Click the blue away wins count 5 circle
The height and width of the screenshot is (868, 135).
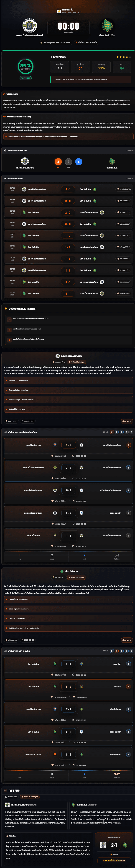tap(79, 162)
